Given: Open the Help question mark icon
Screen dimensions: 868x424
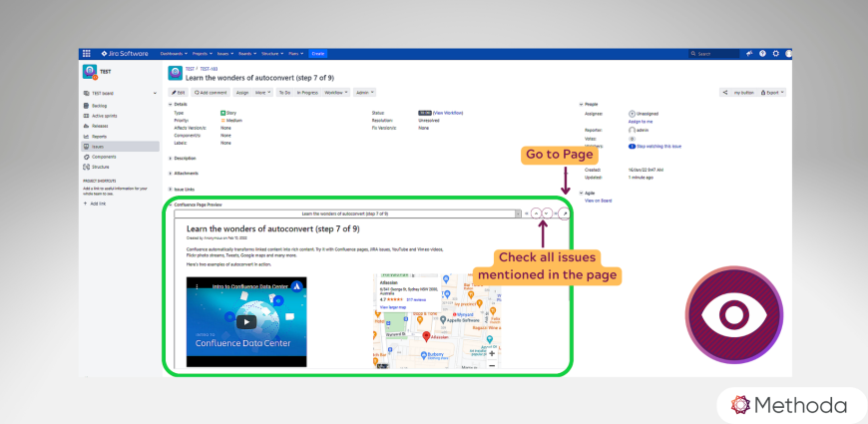Looking at the screenshot, I should 763,54.
